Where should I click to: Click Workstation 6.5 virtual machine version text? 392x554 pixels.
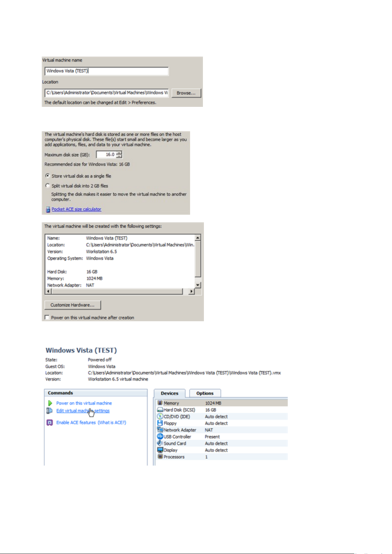[118, 379]
